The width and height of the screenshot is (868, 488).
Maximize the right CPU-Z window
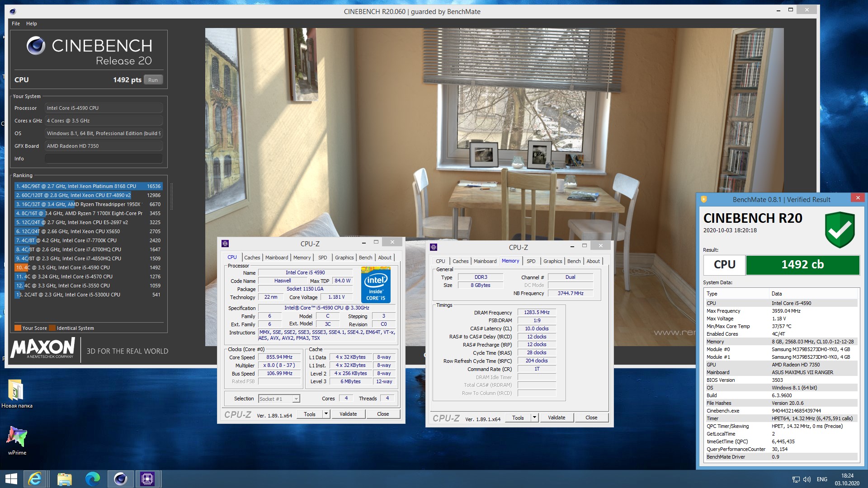coord(584,246)
